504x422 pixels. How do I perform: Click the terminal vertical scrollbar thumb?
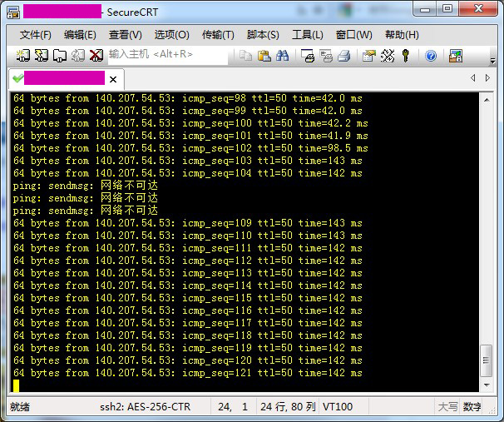coord(486,360)
